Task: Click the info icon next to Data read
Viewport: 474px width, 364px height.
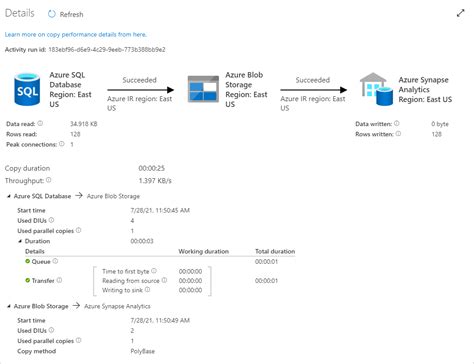Action: [x=40, y=123]
